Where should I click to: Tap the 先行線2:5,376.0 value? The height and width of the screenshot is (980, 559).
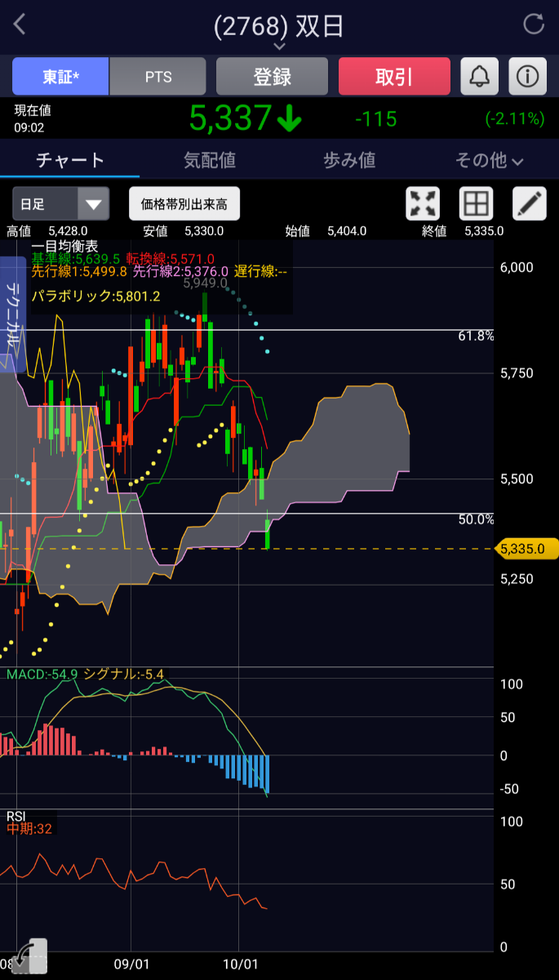[180, 271]
